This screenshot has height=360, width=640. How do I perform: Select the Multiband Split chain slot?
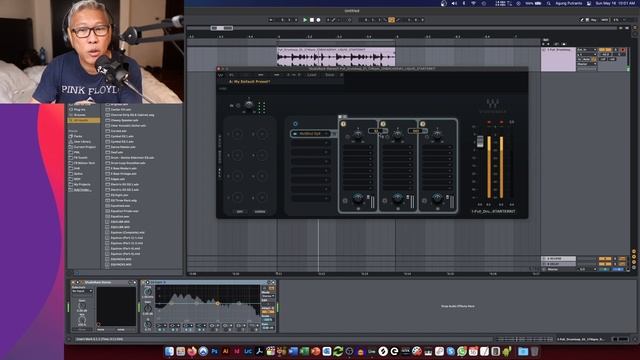click(x=310, y=133)
